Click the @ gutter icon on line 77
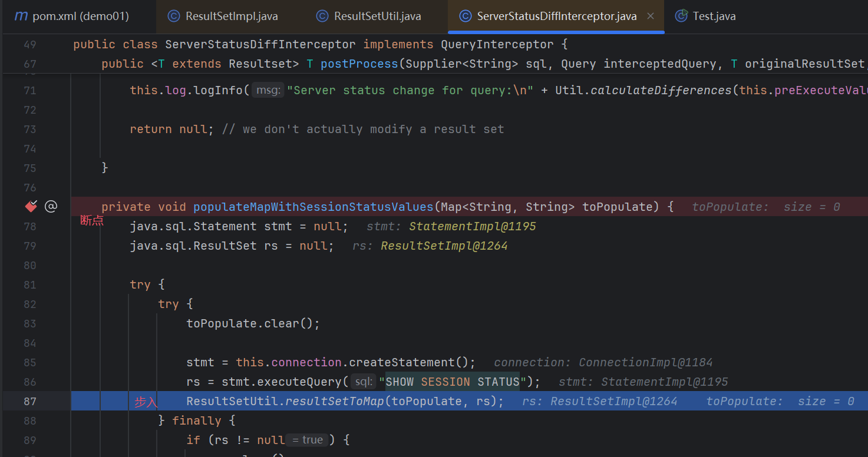The height and width of the screenshot is (457, 868). pos(51,207)
